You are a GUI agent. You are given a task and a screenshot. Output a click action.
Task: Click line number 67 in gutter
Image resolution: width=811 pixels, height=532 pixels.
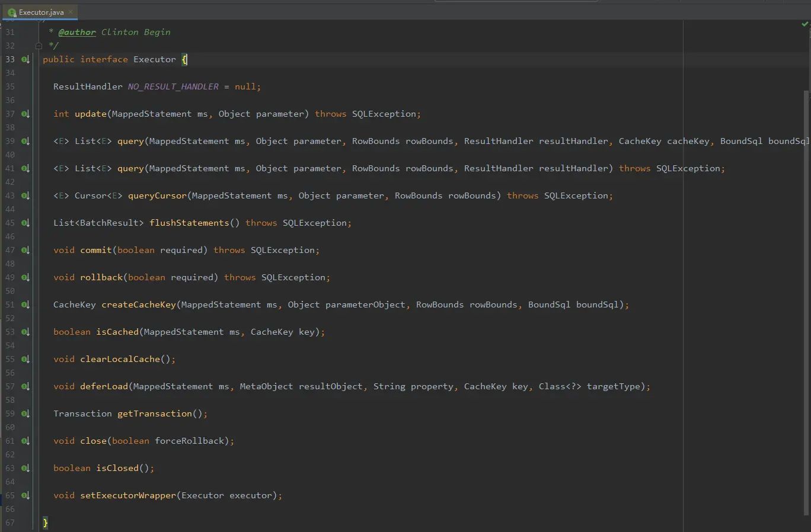click(x=10, y=523)
